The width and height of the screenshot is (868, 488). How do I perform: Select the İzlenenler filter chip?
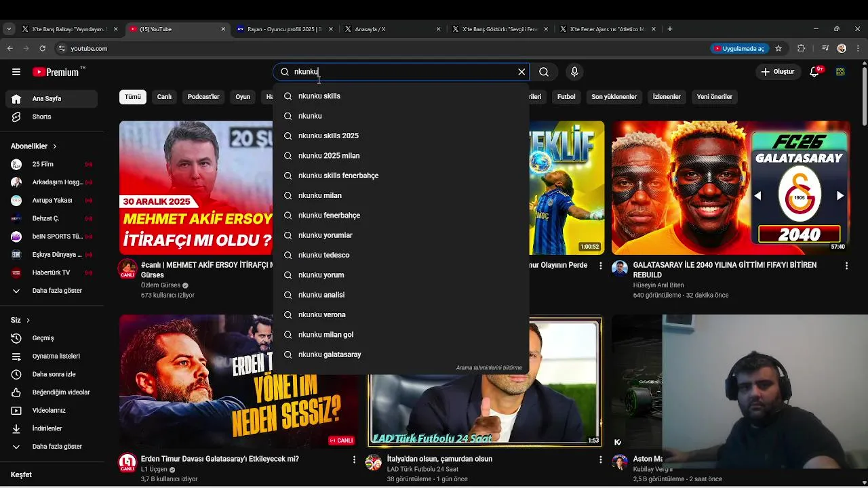pyautogui.click(x=667, y=97)
